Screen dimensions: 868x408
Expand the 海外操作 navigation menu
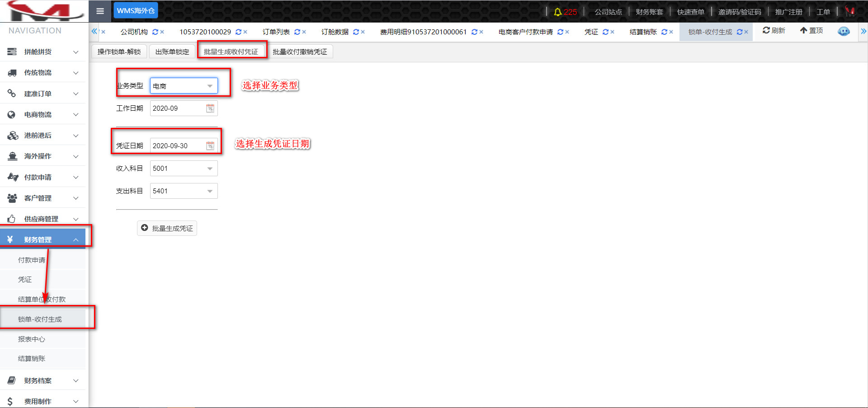coord(42,156)
